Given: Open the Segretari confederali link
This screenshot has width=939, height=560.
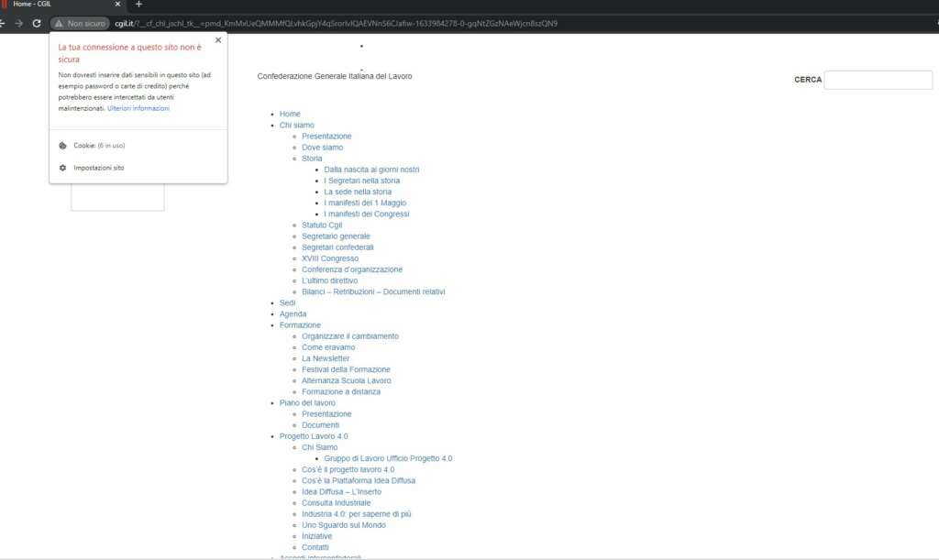Looking at the screenshot, I should pyautogui.click(x=337, y=247).
